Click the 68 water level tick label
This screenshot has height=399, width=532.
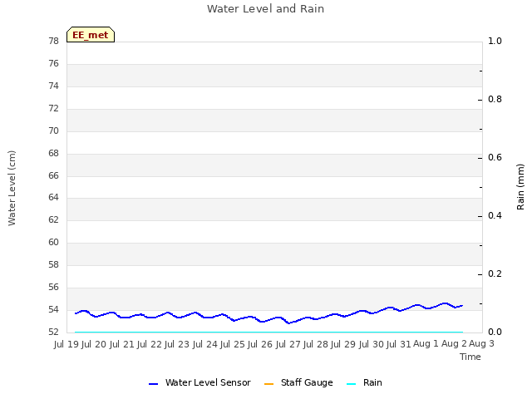pyautogui.click(x=53, y=153)
